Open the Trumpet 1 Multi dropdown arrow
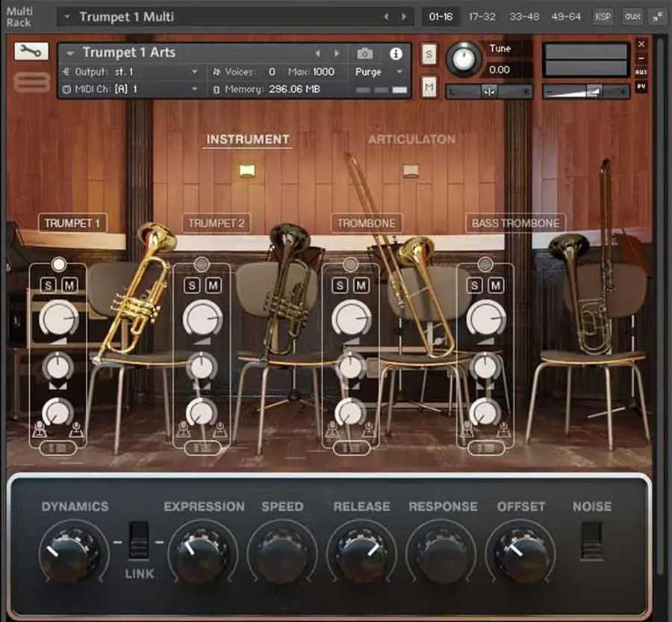This screenshot has width=672, height=622. click(x=67, y=16)
